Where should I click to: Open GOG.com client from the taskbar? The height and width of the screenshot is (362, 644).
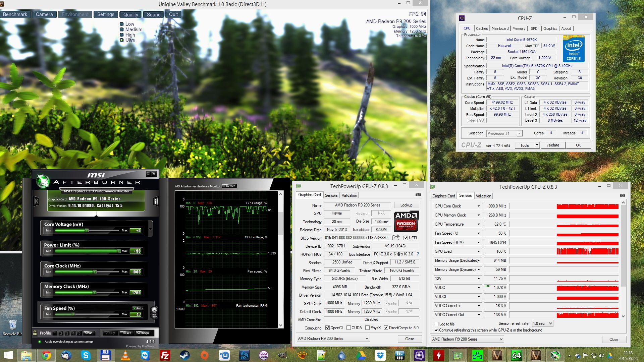tap(264, 355)
